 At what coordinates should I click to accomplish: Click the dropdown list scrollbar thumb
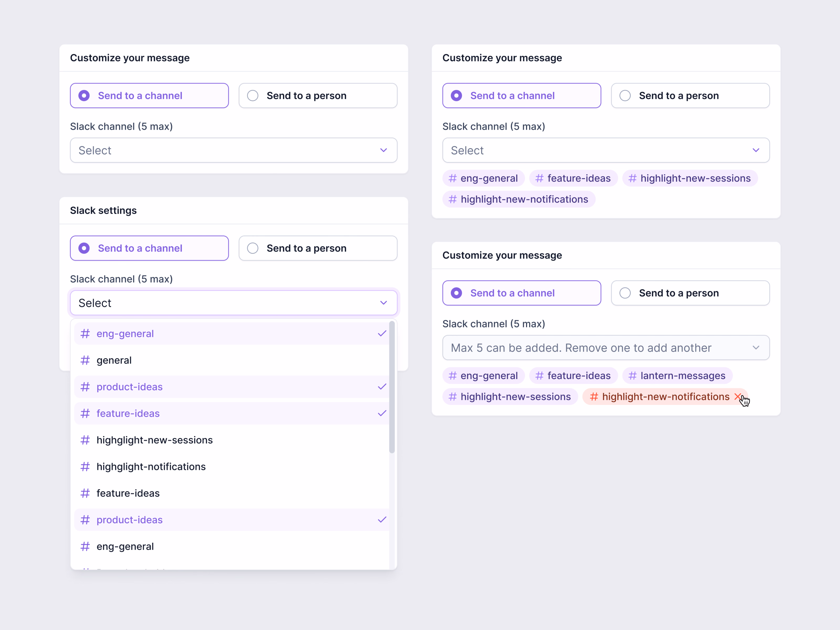[392, 387]
